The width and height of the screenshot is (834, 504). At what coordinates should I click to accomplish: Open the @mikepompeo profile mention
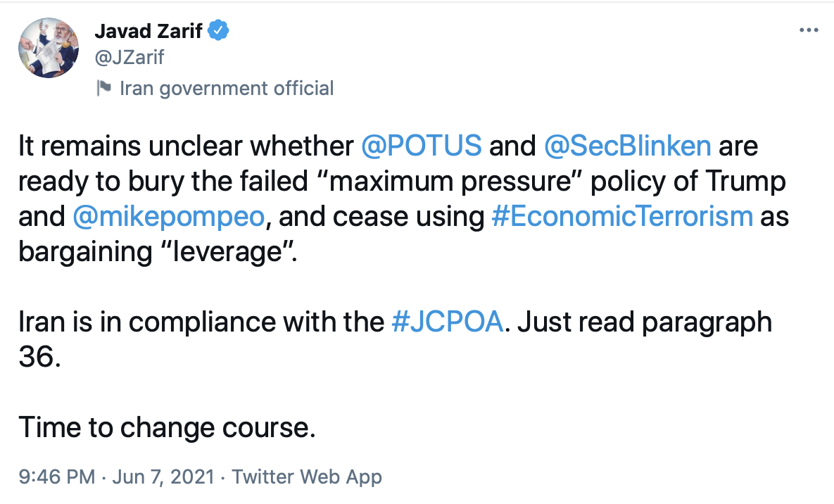(x=168, y=216)
